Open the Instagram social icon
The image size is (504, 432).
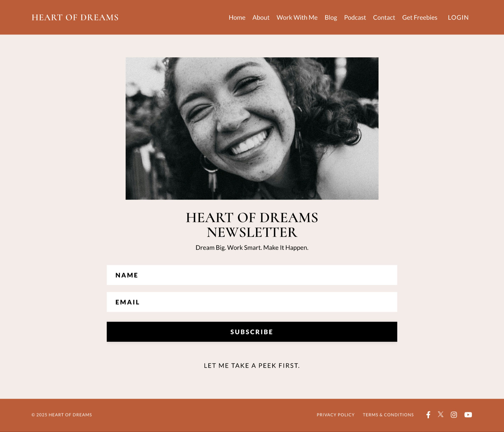click(454, 415)
